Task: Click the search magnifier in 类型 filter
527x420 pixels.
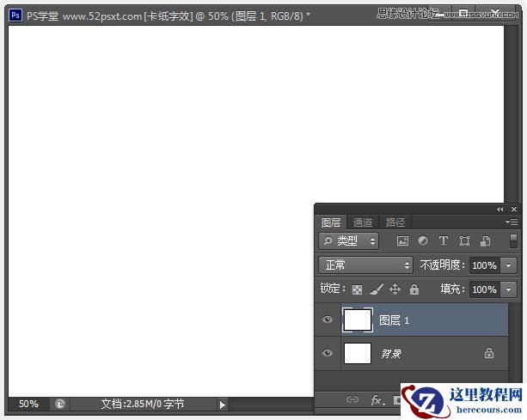Action: [x=328, y=240]
